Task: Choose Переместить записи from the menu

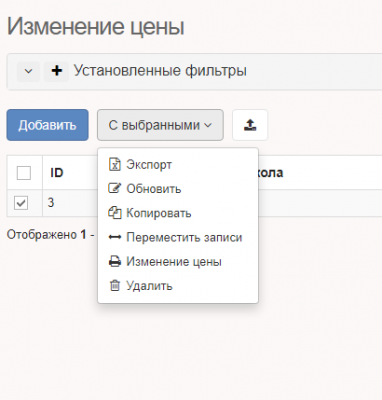Action: tap(178, 237)
